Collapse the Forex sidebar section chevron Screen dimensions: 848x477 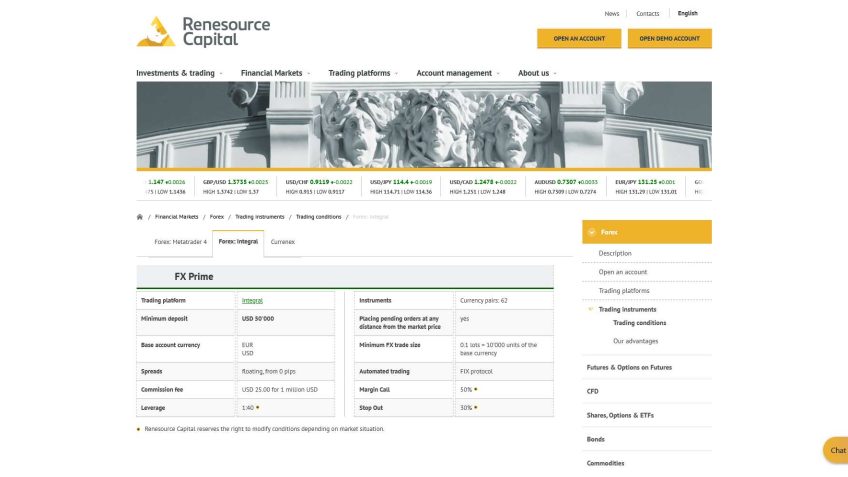592,232
